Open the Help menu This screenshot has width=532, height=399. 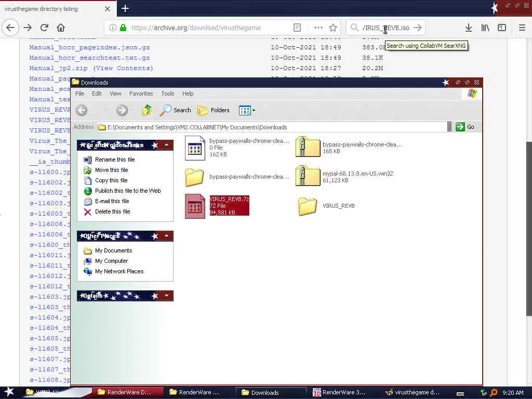point(188,94)
